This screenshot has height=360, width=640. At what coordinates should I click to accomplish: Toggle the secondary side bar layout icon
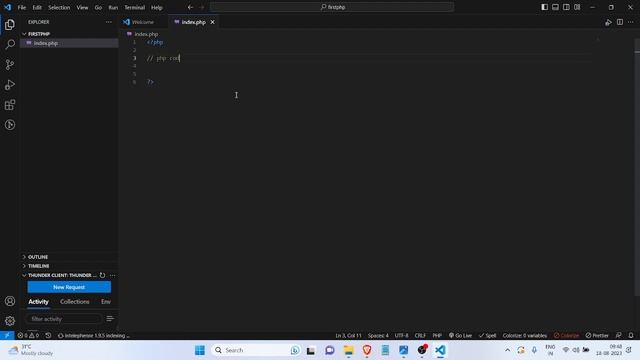coord(566,7)
